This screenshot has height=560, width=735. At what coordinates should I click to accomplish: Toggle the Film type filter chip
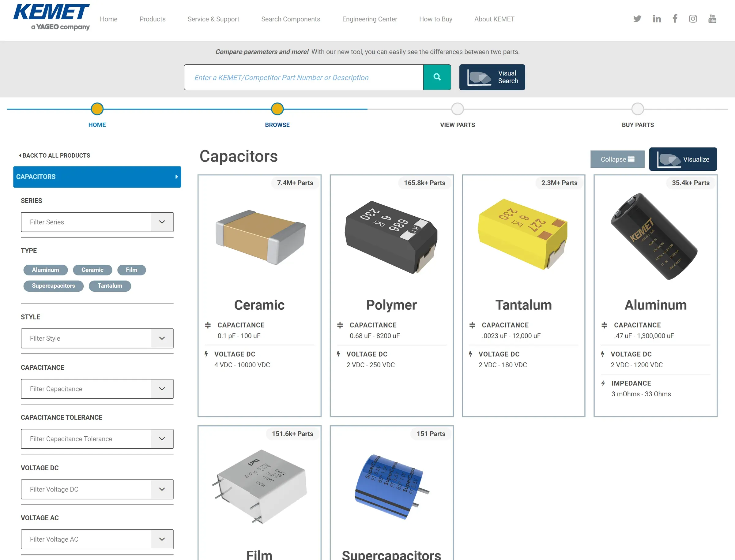point(131,270)
